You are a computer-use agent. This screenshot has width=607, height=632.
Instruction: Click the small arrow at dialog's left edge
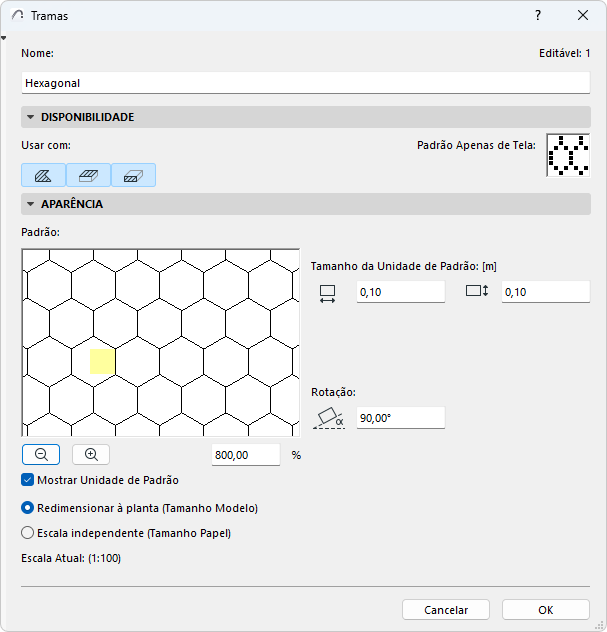4,38
